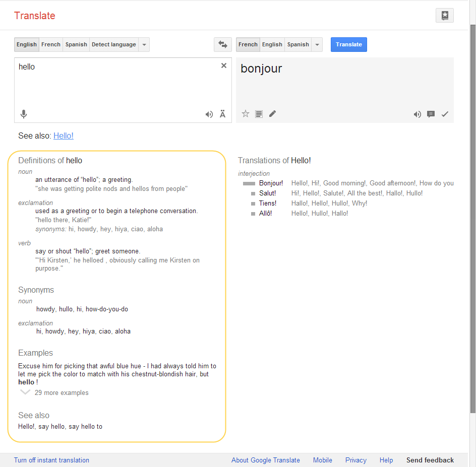The height and width of the screenshot is (467, 476).
Task: Click Turn off instant translation
Action: [x=51, y=460]
